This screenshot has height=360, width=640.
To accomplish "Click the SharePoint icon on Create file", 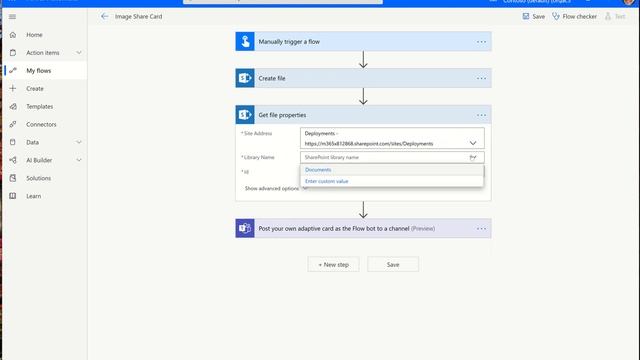I will click(x=245, y=78).
